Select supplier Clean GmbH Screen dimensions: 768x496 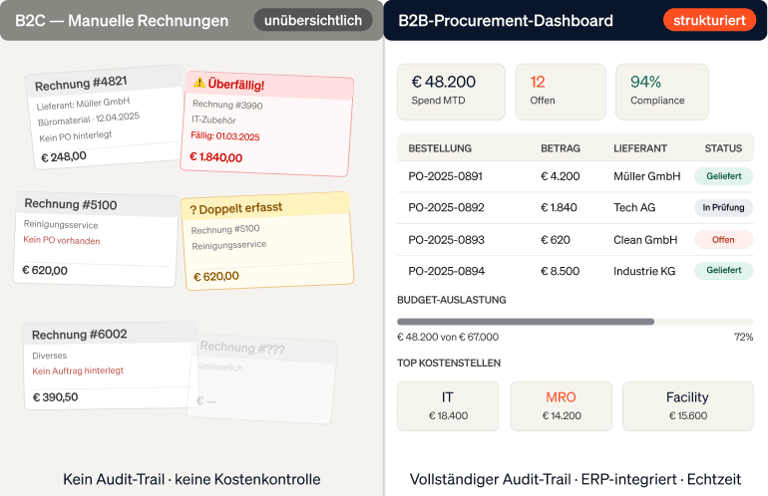coord(645,240)
